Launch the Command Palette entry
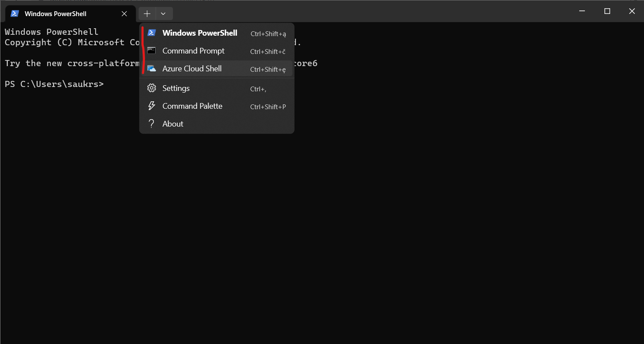Image resolution: width=644 pixels, height=344 pixels. coord(192,106)
